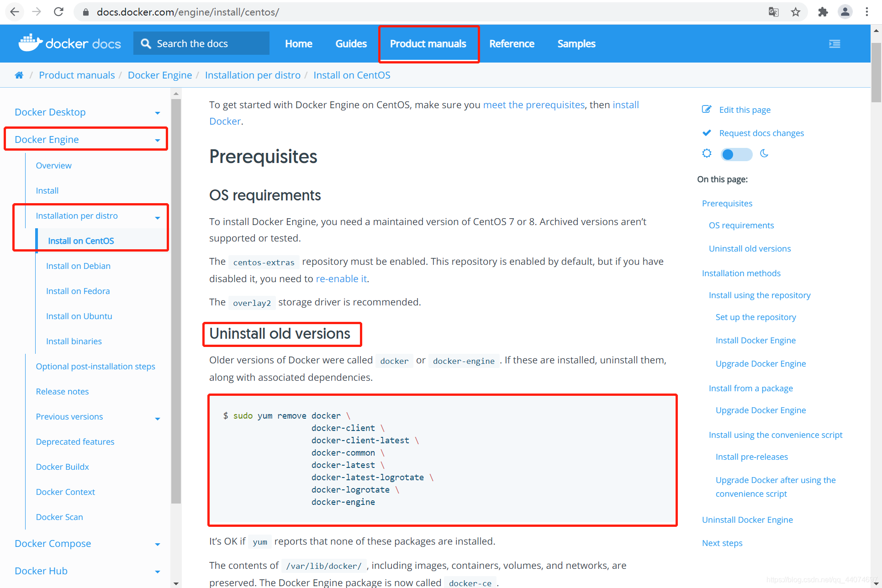Expand the Previous versions submenu
The height and width of the screenshot is (588, 882).
tap(158, 419)
